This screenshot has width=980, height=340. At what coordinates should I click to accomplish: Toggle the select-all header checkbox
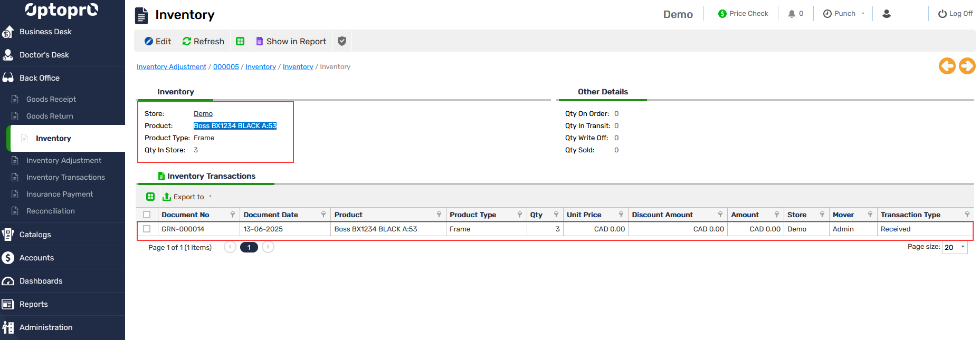[147, 215]
